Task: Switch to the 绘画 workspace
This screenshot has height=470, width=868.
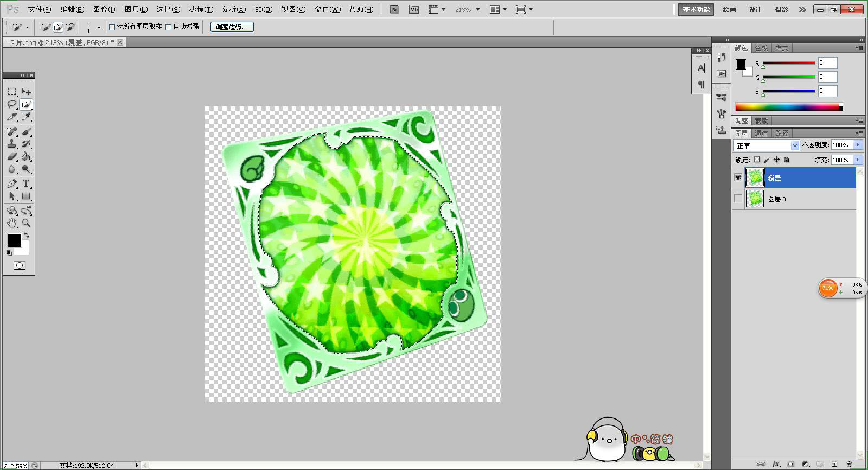Action: [729, 10]
